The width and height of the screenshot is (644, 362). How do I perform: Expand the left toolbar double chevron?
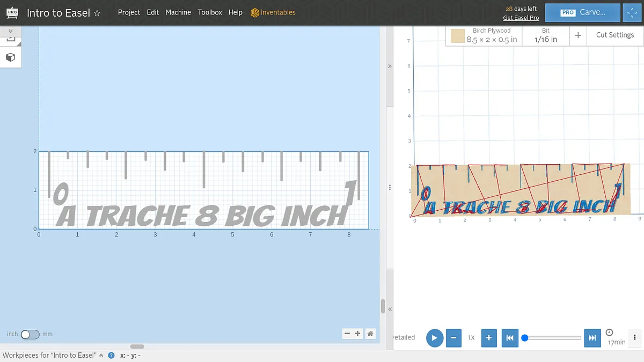[x=10, y=31]
